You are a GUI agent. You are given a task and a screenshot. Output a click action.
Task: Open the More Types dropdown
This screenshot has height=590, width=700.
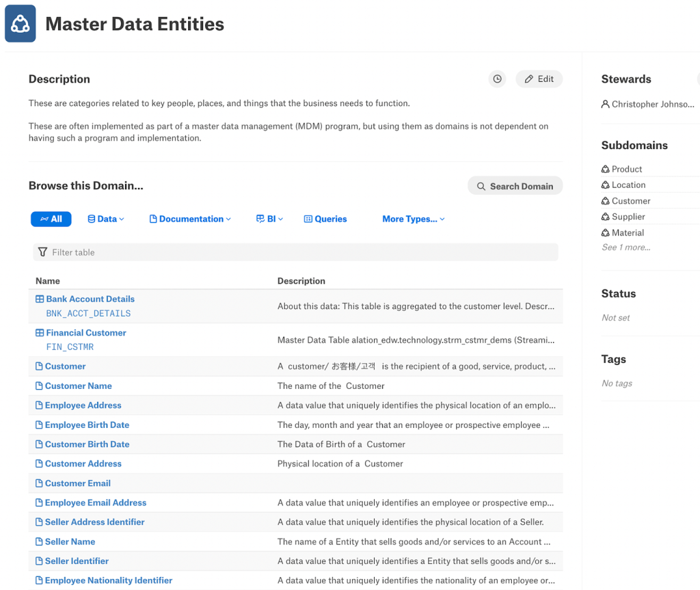(x=414, y=219)
